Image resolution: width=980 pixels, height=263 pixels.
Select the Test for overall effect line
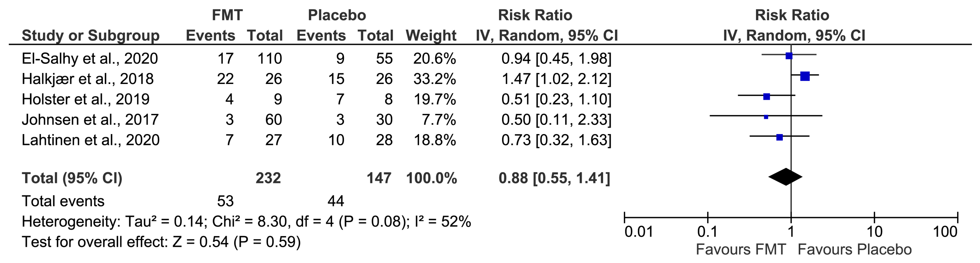pyautogui.click(x=161, y=242)
